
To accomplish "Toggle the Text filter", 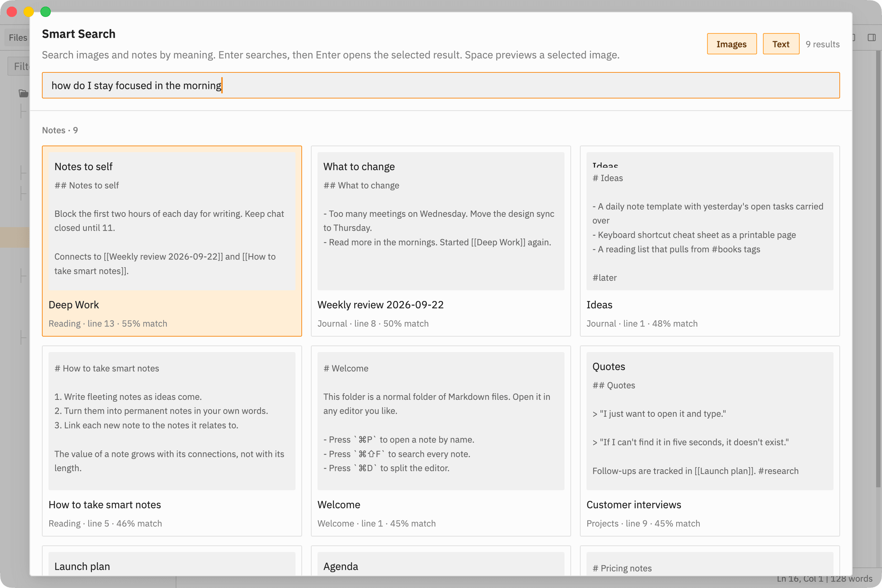I will pos(781,44).
